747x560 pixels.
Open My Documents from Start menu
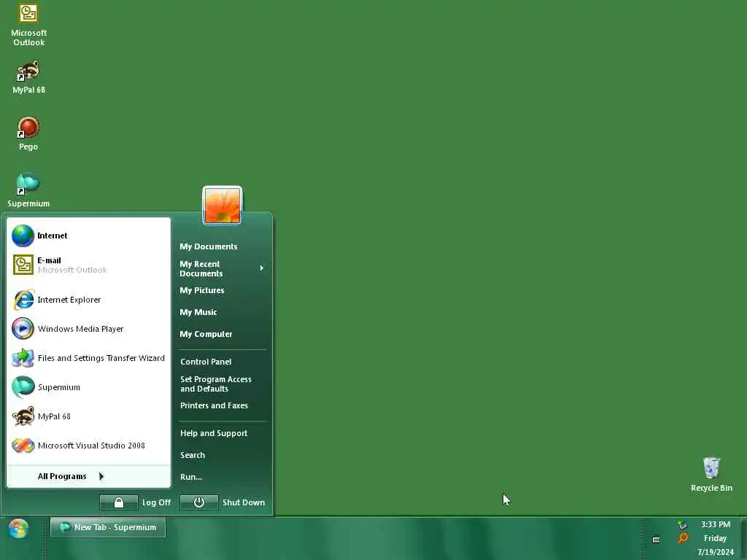point(208,246)
